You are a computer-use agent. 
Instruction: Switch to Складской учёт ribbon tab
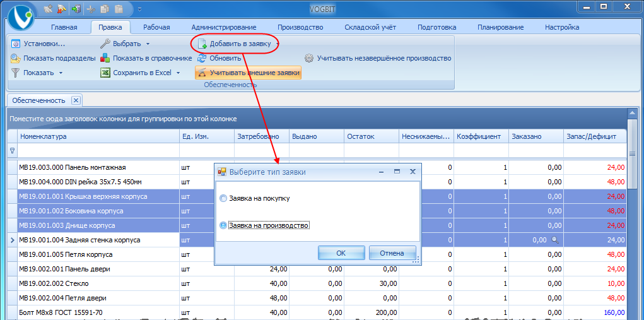[370, 28]
